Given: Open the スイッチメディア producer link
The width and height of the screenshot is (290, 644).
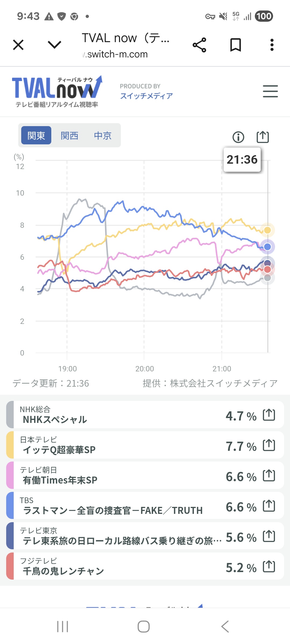Looking at the screenshot, I should tap(146, 96).
